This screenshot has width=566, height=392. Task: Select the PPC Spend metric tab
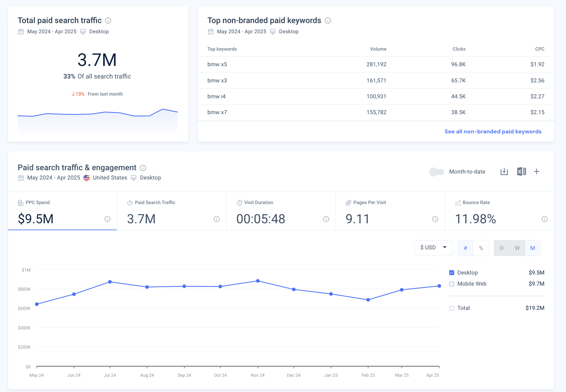click(62, 211)
